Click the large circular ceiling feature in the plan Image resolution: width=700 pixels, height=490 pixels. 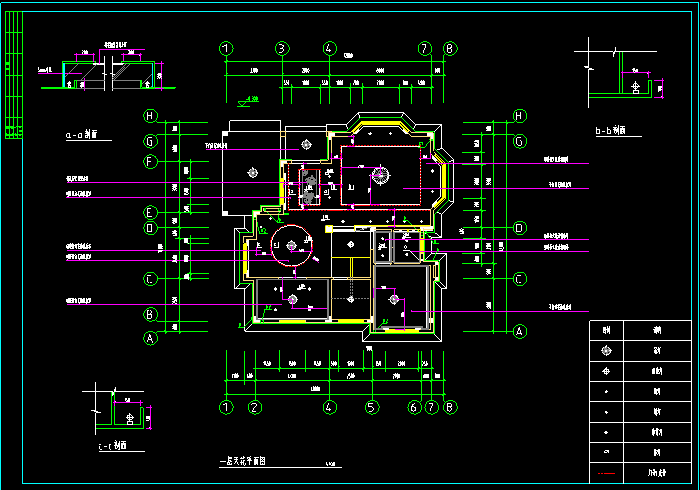[x=290, y=243]
